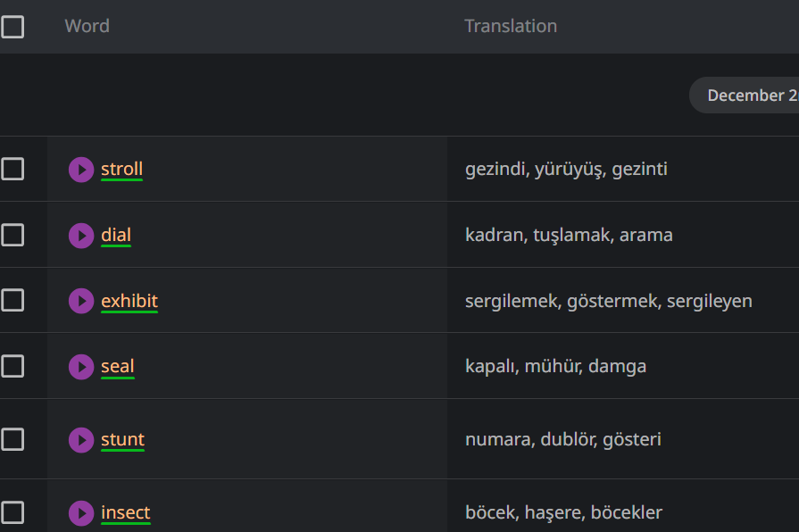Play audio for the word dial
Screen dimensions: 799x532
81,236
